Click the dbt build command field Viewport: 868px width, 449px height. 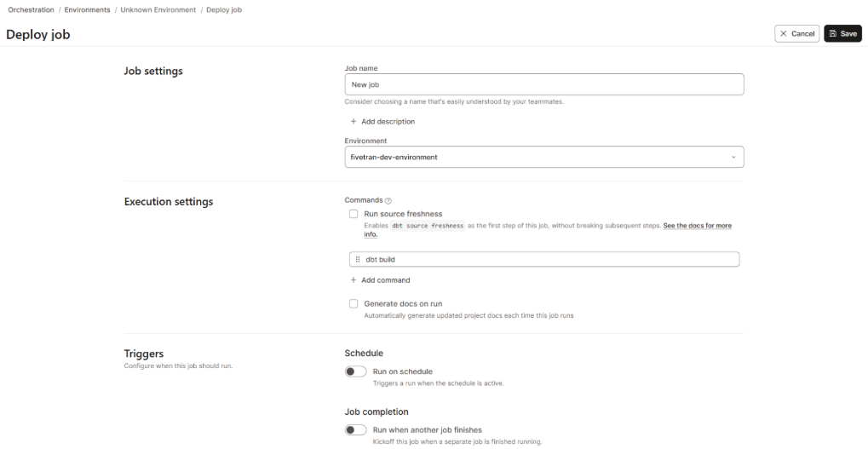tap(545, 259)
